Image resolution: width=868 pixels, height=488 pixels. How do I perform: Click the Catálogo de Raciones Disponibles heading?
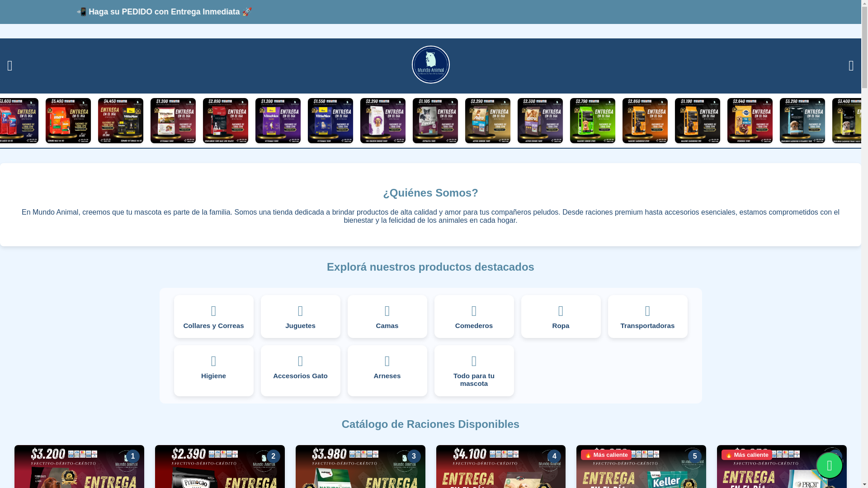coord(430,424)
